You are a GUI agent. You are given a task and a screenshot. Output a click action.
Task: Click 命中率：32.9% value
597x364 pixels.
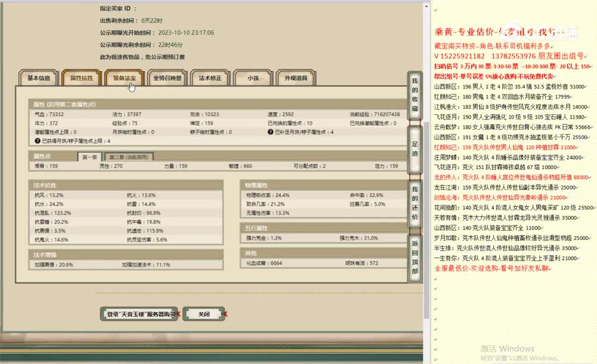click(x=366, y=195)
